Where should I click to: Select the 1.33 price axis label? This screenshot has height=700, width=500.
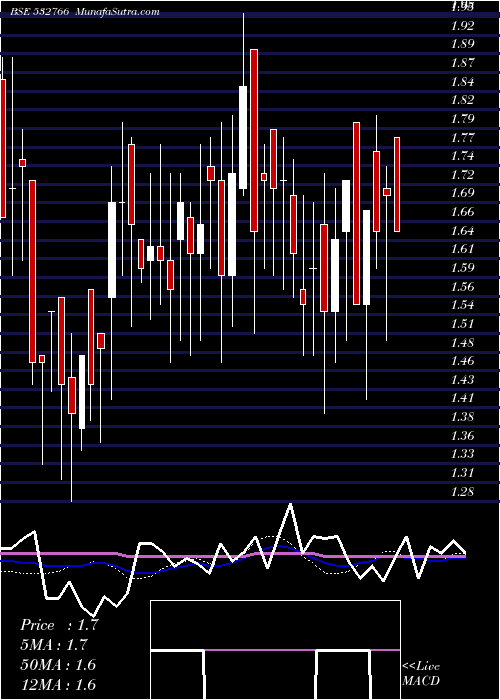(x=462, y=454)
